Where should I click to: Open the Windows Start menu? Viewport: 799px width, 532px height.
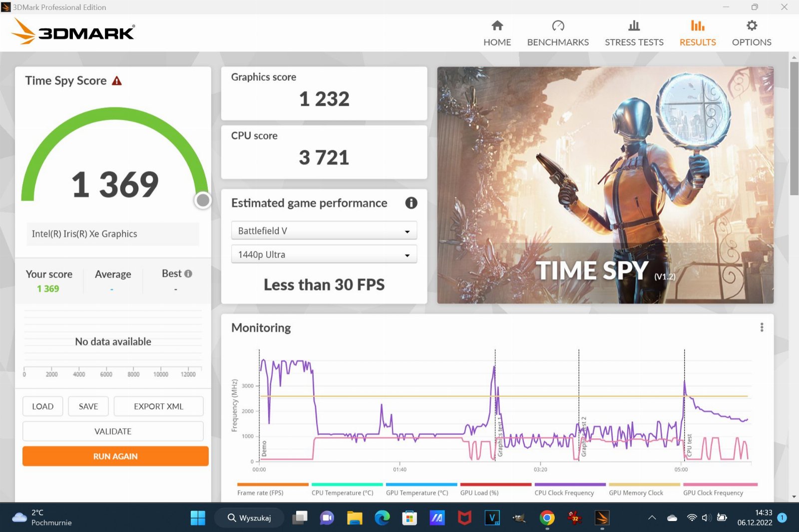point(198,518)
